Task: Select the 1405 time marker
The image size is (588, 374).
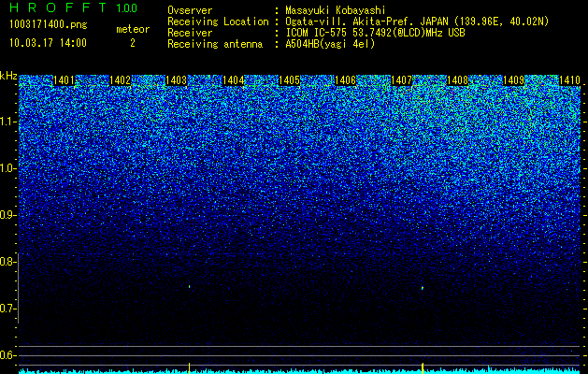Action: click(x=289, y=80)
